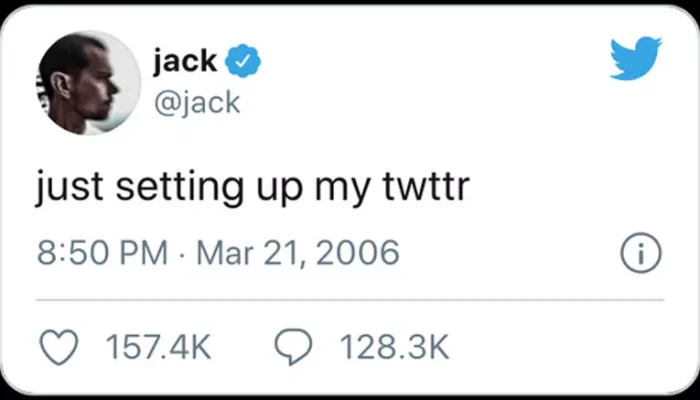The image size is (700, 400).
Task: Click the "PM" text in the timestamp
Action: coord(145,253)
